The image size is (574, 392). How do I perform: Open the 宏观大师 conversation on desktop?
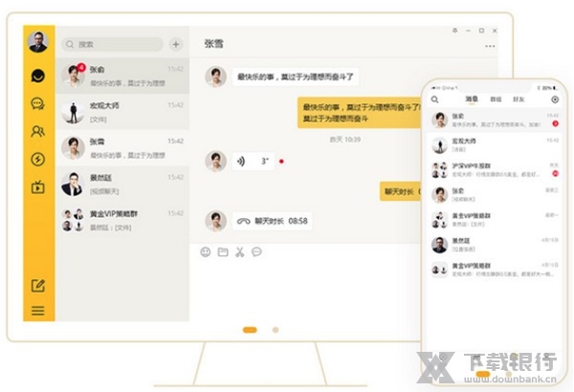(122, 112)
